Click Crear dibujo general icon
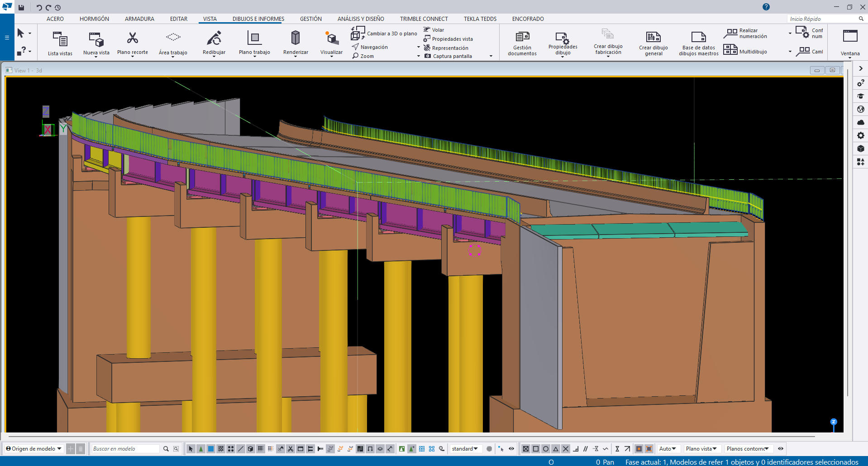868x466 pixels. click(x=653, y=37)
